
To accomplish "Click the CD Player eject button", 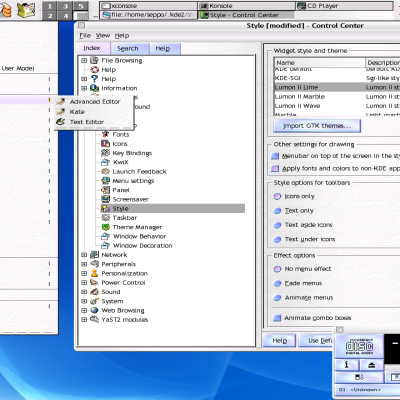I will click(372, 365).
